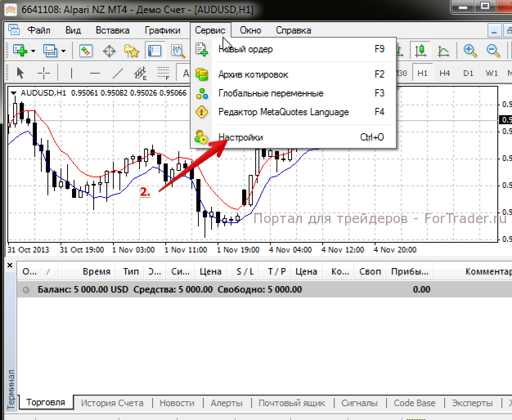The width and height of the screenshot is (512, 420).
Task: Click the profiles toolbar icon
Action: [x=50, y=51]
